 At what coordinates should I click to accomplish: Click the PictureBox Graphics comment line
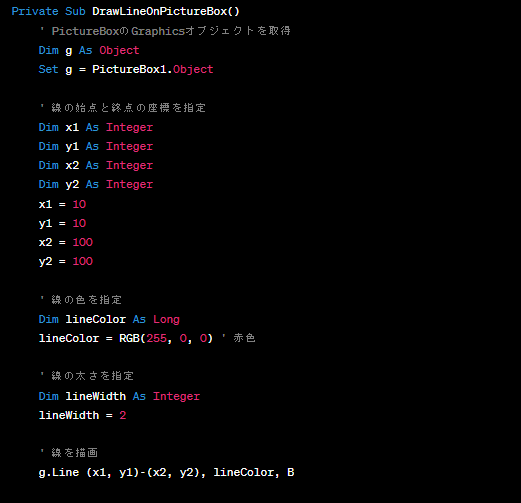click(x=165, y=31)
